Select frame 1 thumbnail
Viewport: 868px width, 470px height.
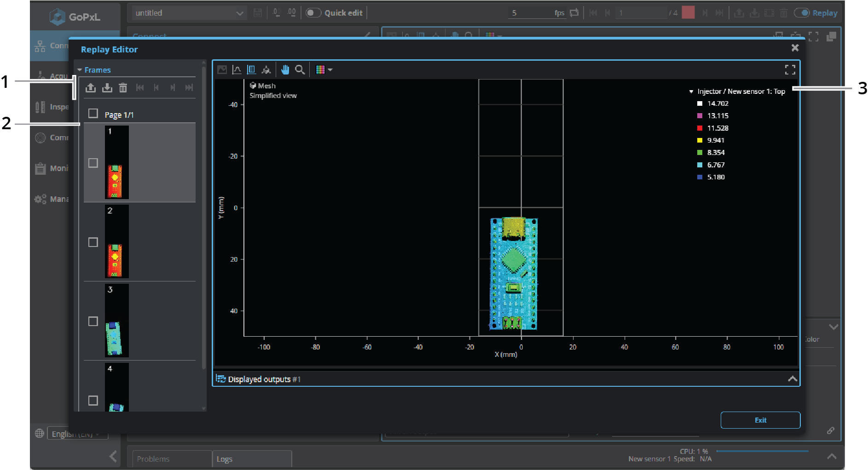[117, 162]
